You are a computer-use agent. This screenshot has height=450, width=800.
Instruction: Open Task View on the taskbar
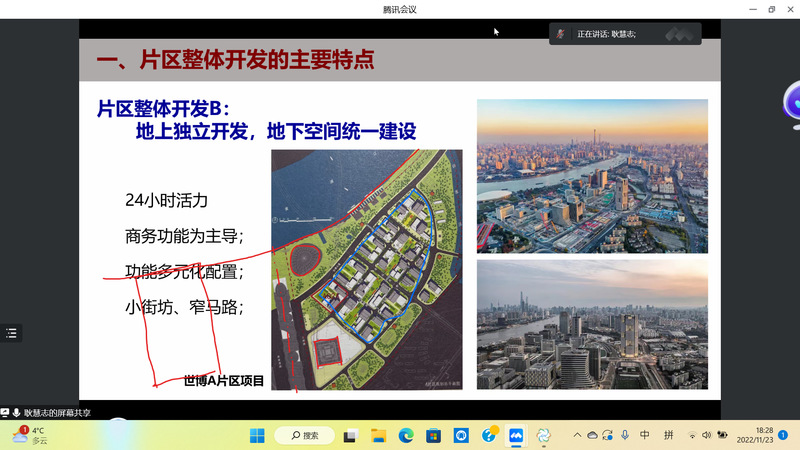pyautogui.click(x=350, y=436)
